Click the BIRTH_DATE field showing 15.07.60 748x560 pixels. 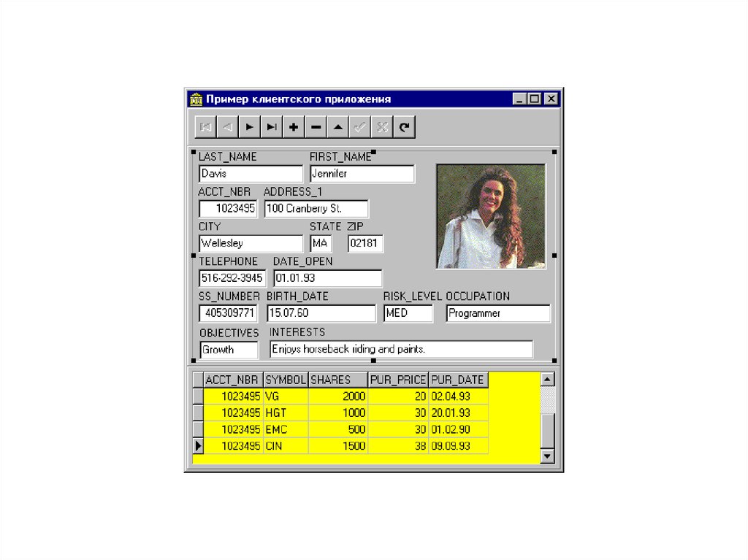(x=321, y=313)
